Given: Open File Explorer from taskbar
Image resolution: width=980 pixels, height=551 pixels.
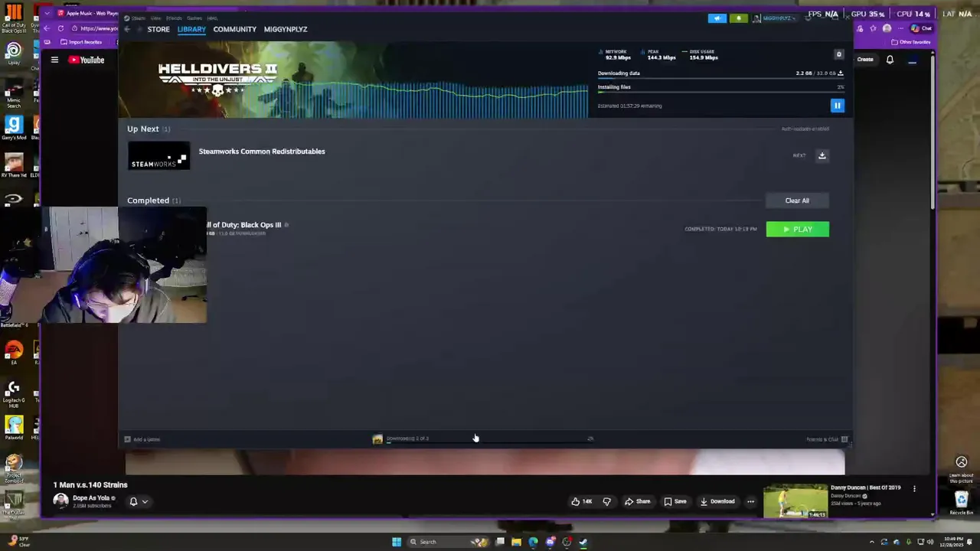Looking at the screenshot, I should 516,542.
